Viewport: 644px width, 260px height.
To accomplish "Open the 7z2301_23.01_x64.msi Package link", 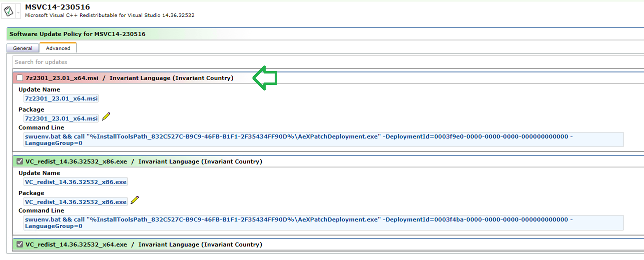I will tap(61, 118).
